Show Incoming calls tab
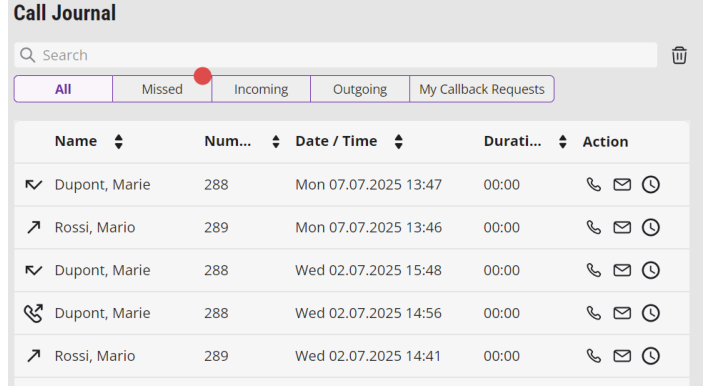 coord(261,89)
